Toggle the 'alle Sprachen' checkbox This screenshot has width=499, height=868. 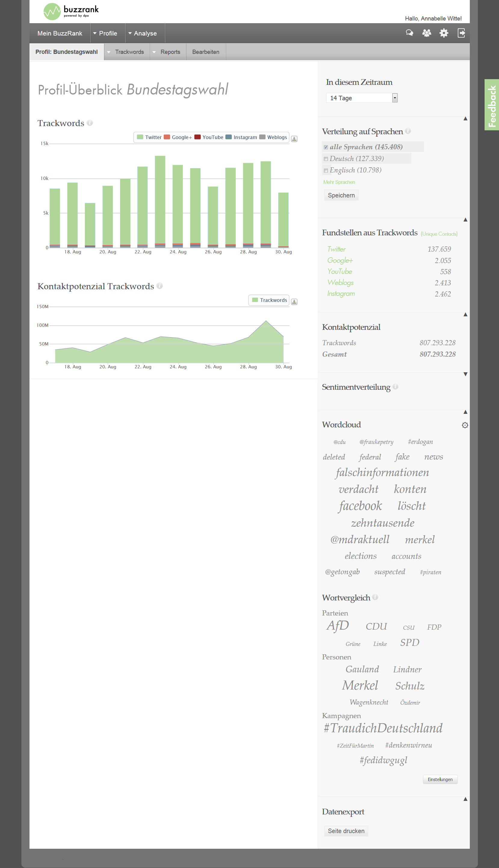click(326, 147)
